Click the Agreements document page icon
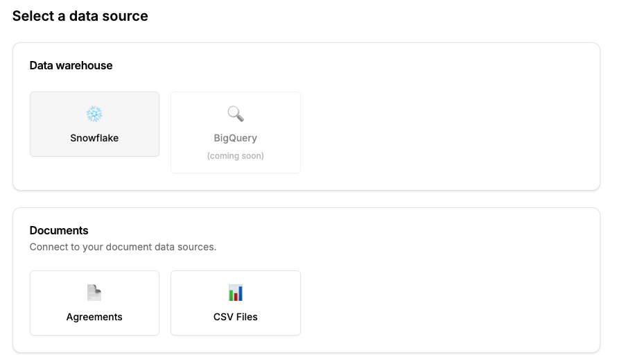 pos(94,293)
